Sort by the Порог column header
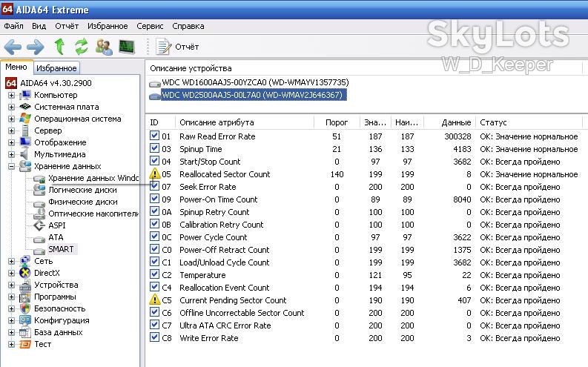Screen dimensions: 588x367 point(337,122)
